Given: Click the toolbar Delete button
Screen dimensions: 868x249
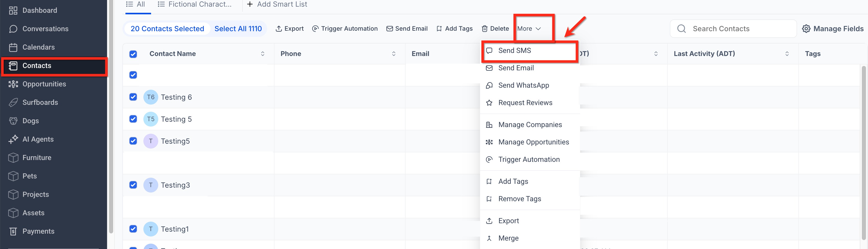Looking at the screenshot, I should click(x=495, y=29).
